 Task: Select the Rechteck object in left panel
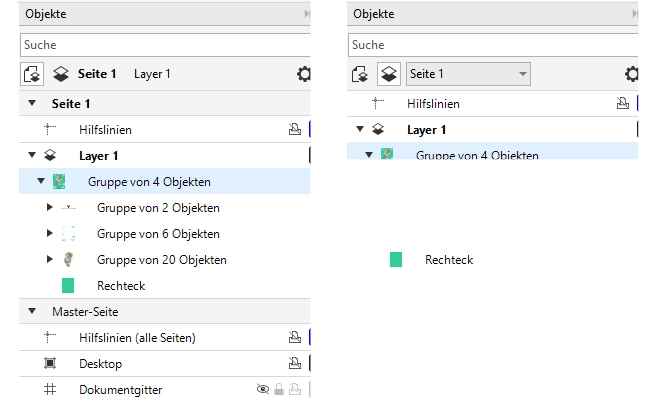(x=121, y=286)
